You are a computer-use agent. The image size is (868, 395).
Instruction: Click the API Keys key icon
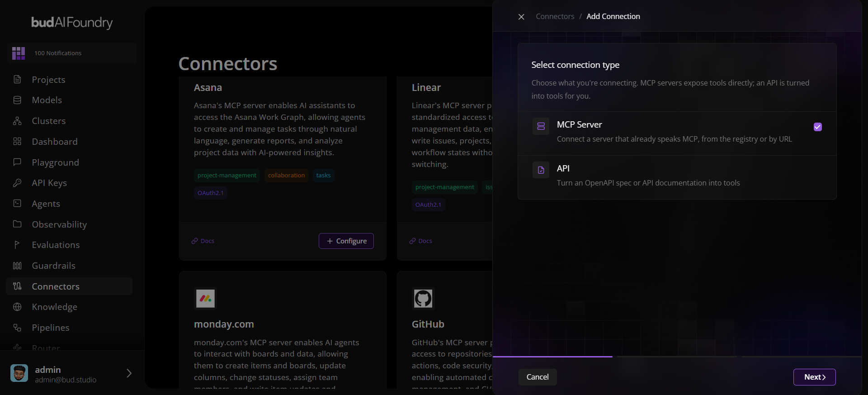17,183
